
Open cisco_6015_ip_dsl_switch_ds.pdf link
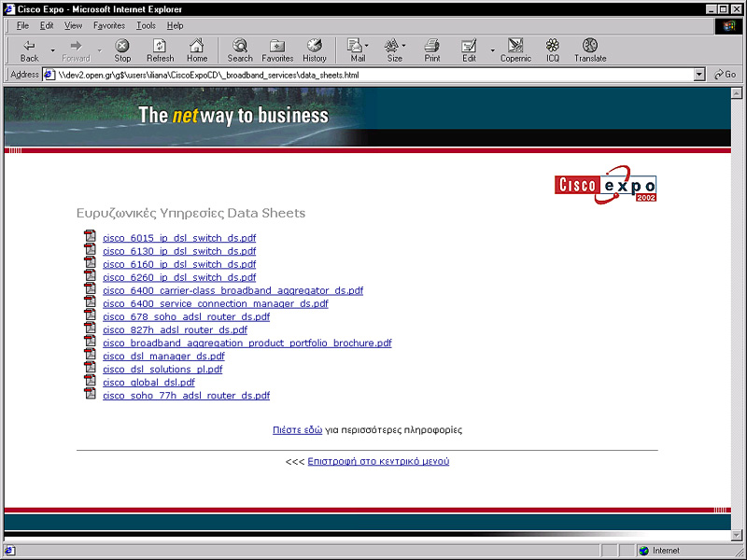[x=179, y=238]
